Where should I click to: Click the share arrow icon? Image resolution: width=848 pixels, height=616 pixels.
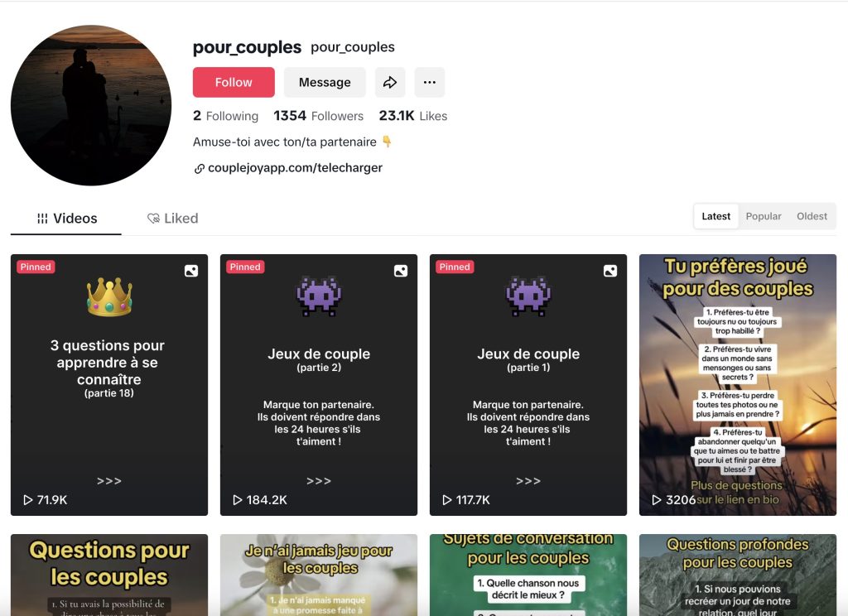pyautogui.click(x=390, y=82)
